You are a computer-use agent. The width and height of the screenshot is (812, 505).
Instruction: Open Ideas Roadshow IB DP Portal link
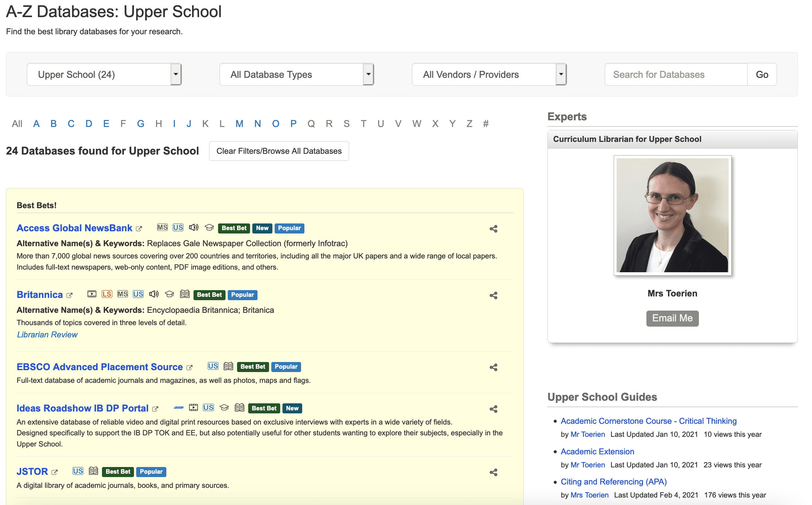point(83,408)
